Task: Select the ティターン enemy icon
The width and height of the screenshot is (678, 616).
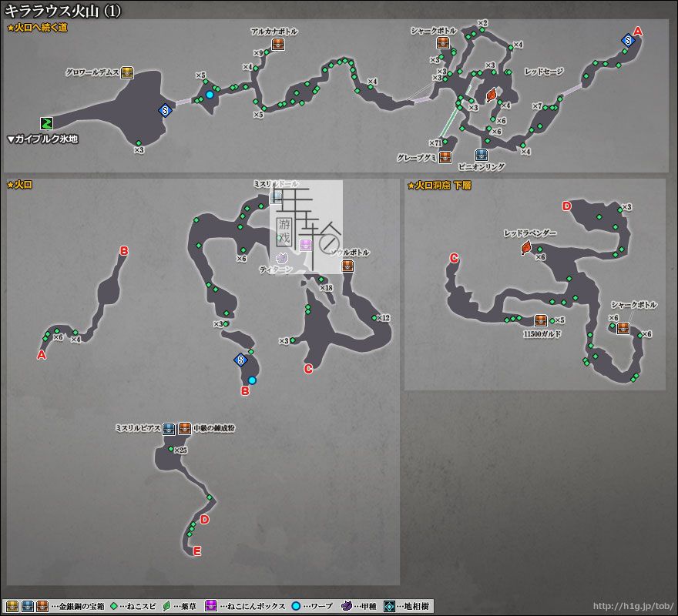Action: point(281,259)
